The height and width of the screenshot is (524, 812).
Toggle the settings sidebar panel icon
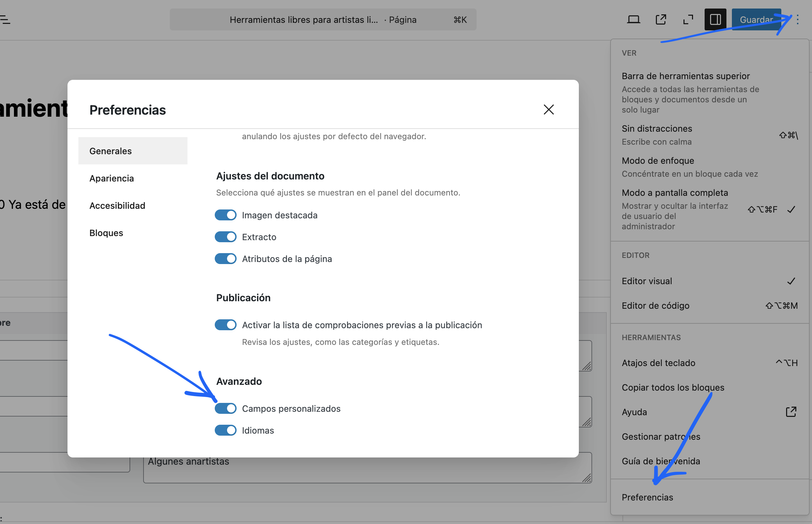tap(715, 19)
